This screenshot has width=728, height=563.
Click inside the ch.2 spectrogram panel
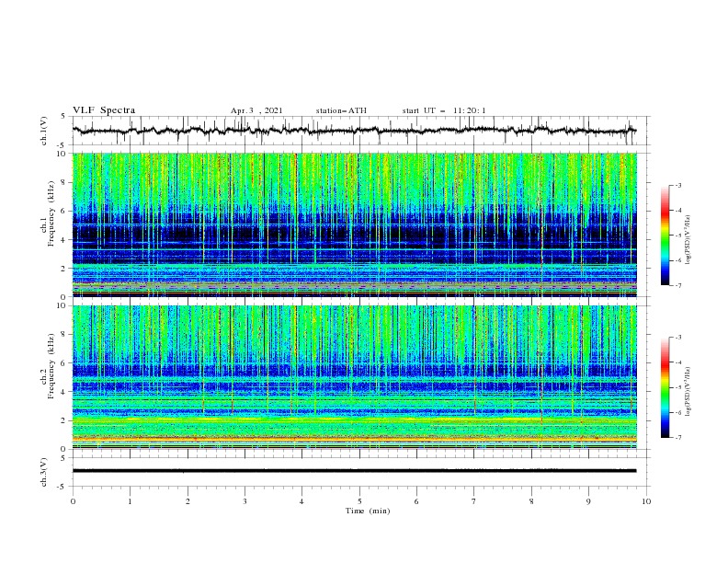tap(354, 377)
